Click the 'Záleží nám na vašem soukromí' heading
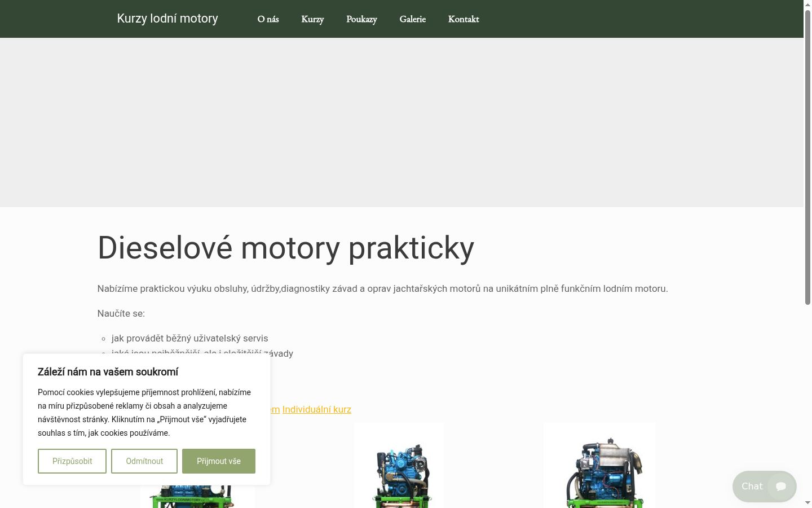The image size is (812, 508). pos(108,371)
